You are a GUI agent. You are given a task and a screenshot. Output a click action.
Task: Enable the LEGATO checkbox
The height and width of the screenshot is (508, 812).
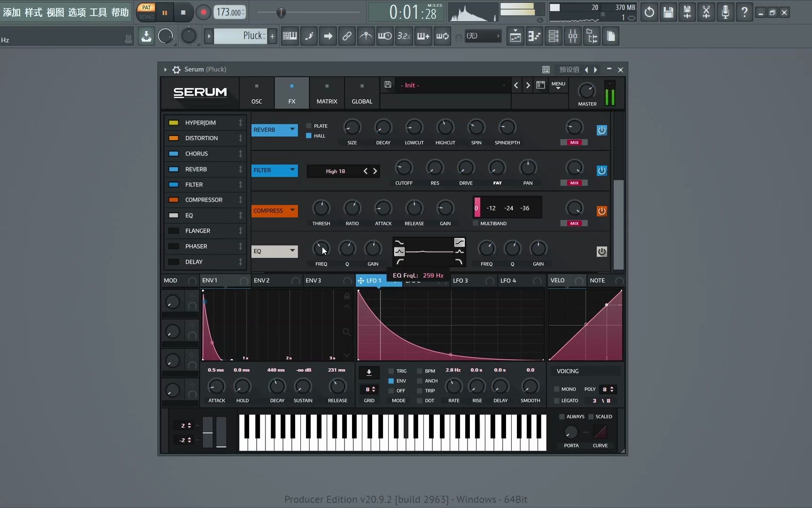pyautogui.click(x=557, y=401)
